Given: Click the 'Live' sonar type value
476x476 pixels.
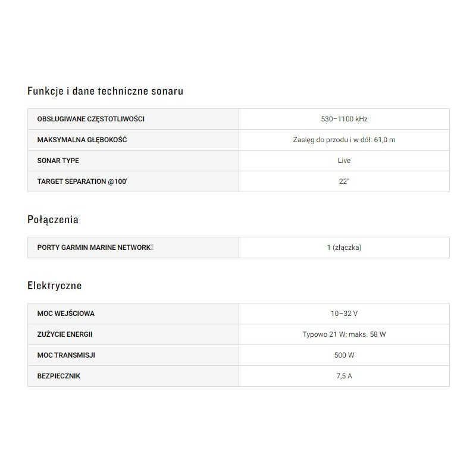Looking at the screenshot, I should click(x=344, y=161).
